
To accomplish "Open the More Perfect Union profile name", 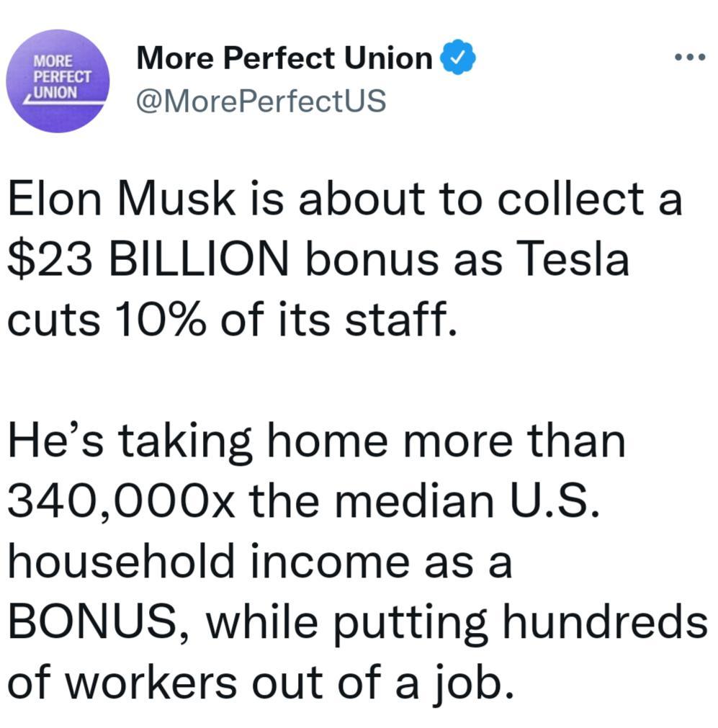I will coord(282,55).
